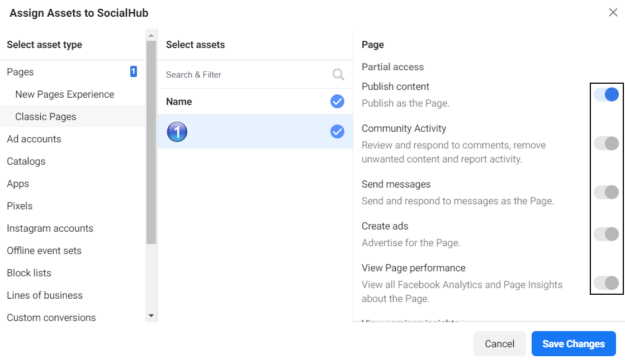Click the Assign Assets to SocialHub title
The height and width of the screenshot is (364, 625).
pos(79,13)
